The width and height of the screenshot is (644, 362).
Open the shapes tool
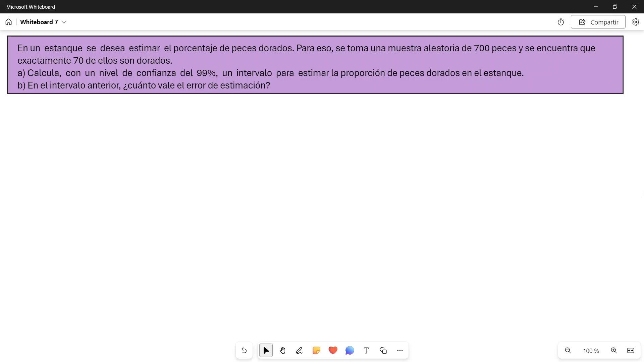(383, 351)
